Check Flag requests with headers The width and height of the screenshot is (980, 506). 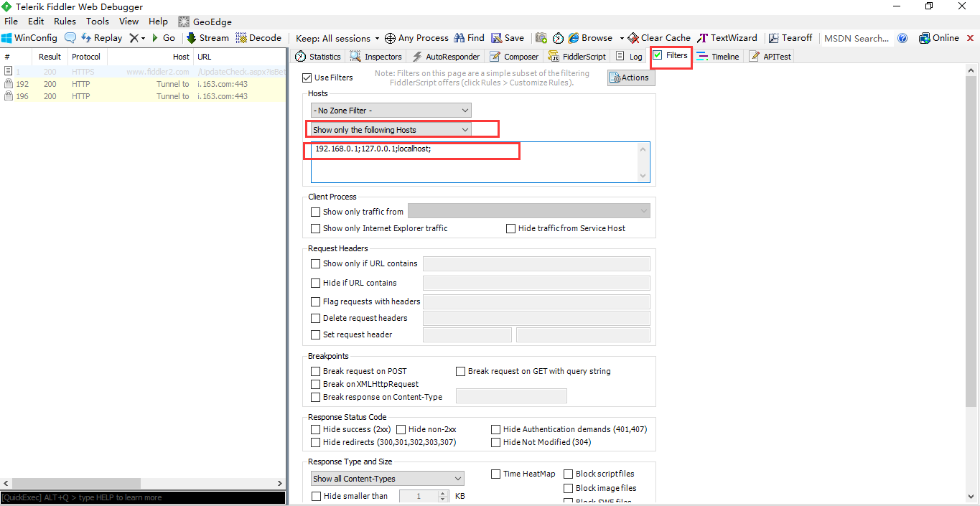pos(315,301)
